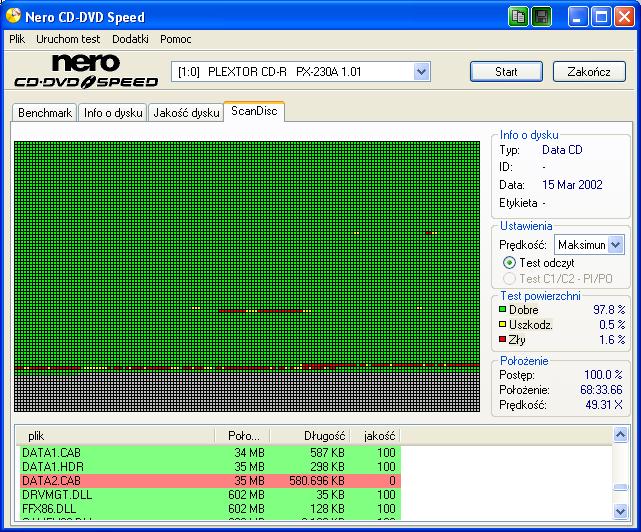This screenshot has width=641, height=532.
Task: Click the Nero CD-DVD Speed logo
Action: pyautogui.click(x=86, y=71)
